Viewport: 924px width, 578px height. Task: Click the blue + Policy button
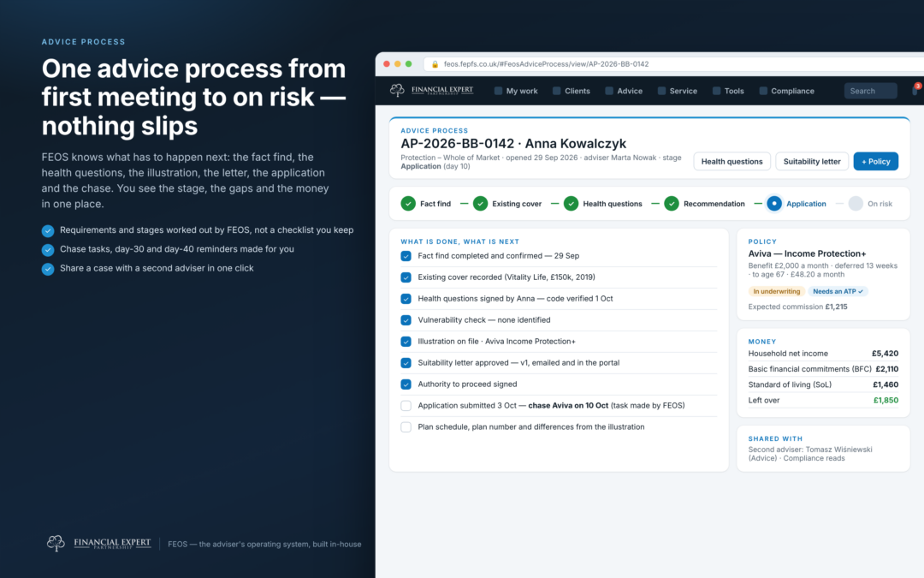(x=876, y=162)
